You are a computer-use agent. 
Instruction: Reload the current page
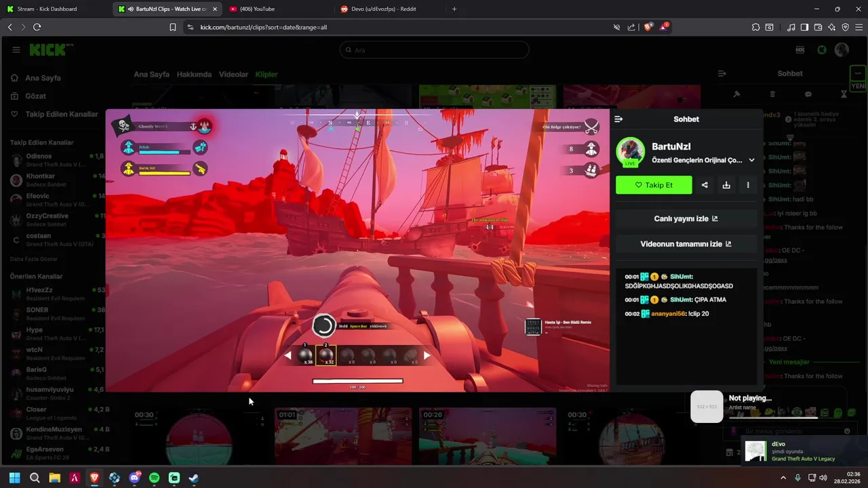pos(37,27)
